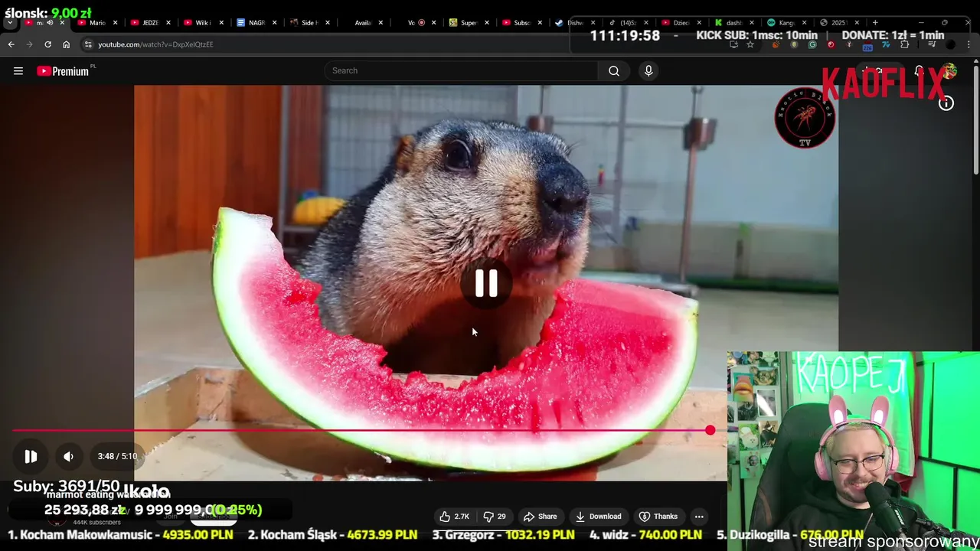
Task: Dislike the video showing 29
Action: tap(495, 517)
